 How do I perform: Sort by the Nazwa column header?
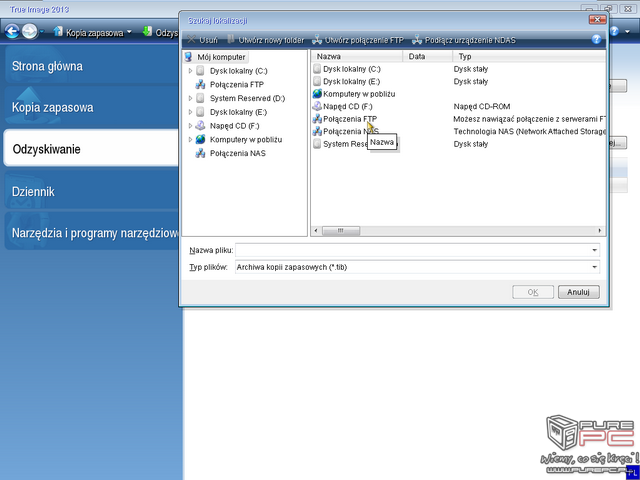click(357, 56)
